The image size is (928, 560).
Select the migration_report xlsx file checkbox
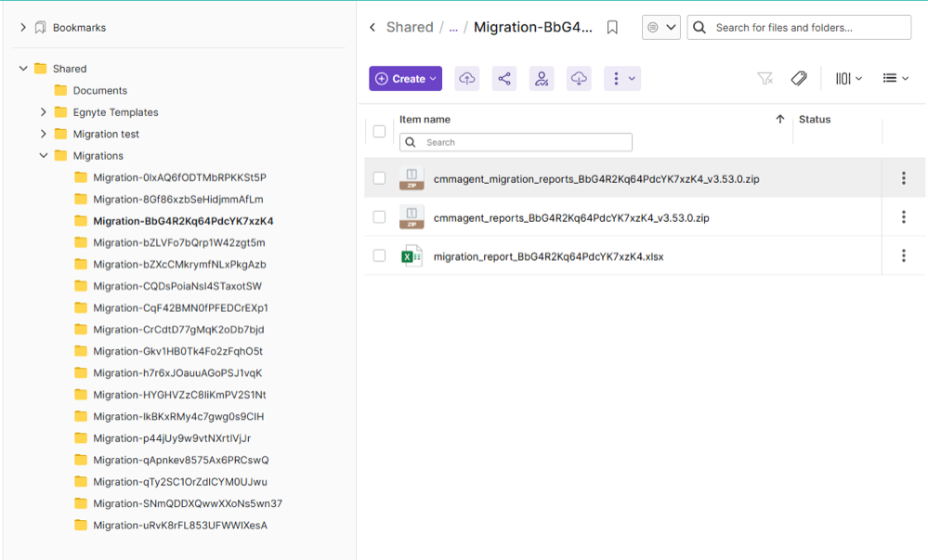(x=379, y=255)
